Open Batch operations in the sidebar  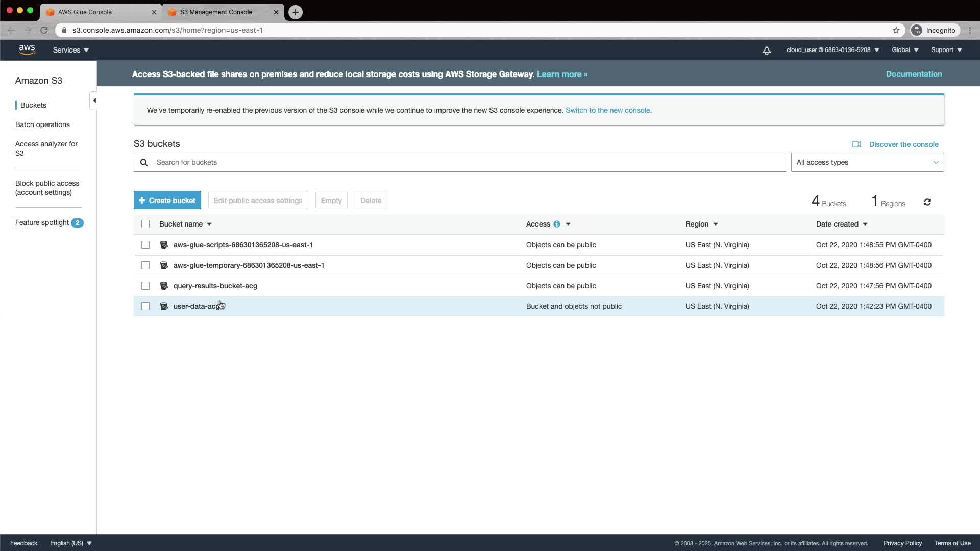[42, 124]
